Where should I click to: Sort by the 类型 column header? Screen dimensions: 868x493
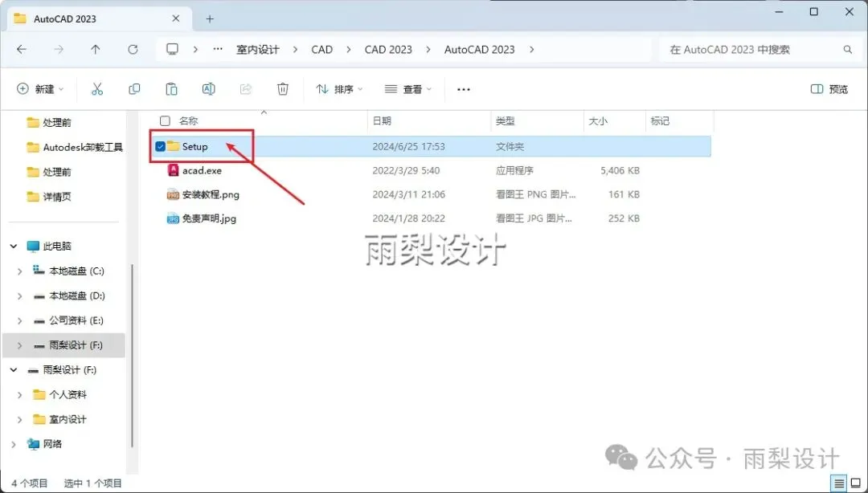point(505,120)
